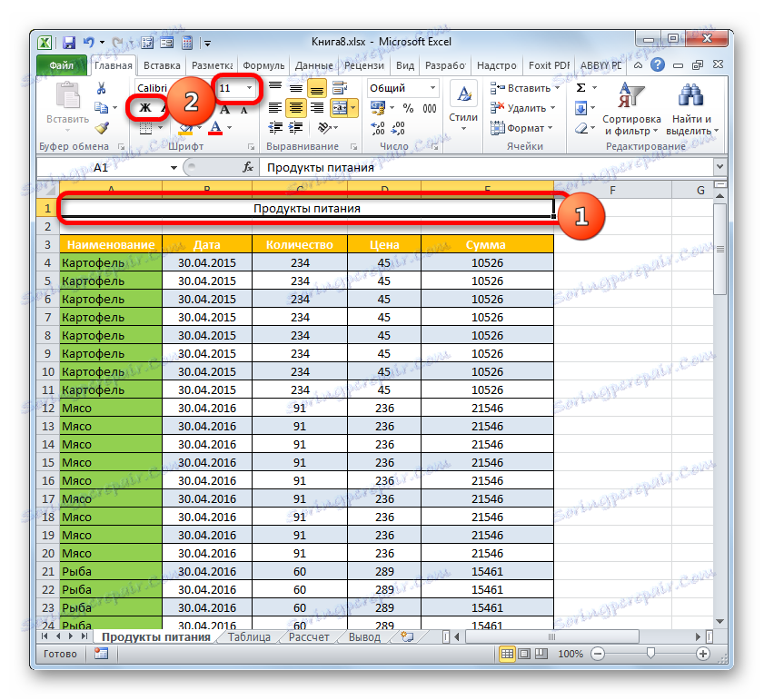Click the insert function fx button

click(248, 168)
